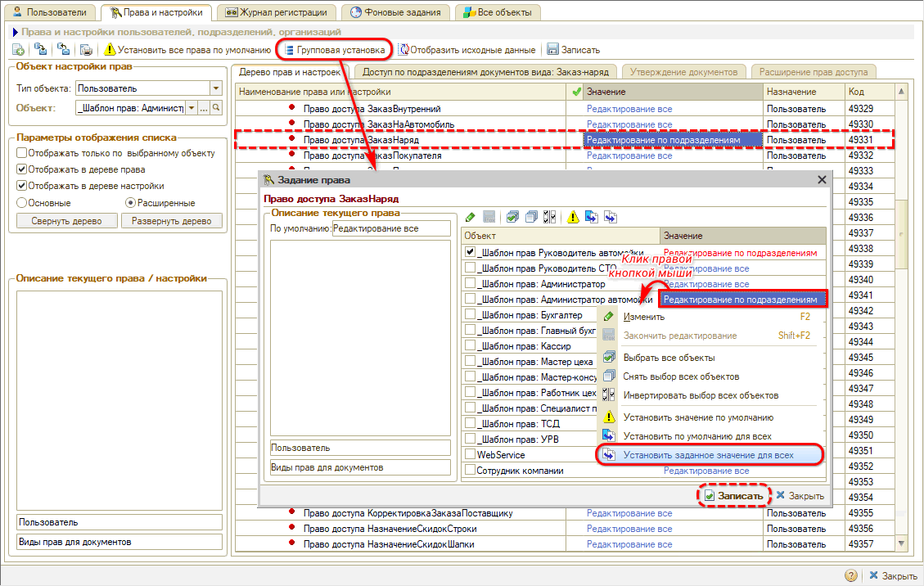
Task: Uncheck 'Отображать в дереве настройки' checkbox
Action: pos(22,186)
